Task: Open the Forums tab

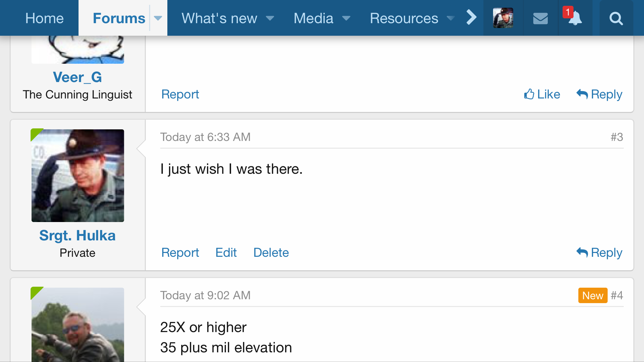Action: [x=119, y=18]
